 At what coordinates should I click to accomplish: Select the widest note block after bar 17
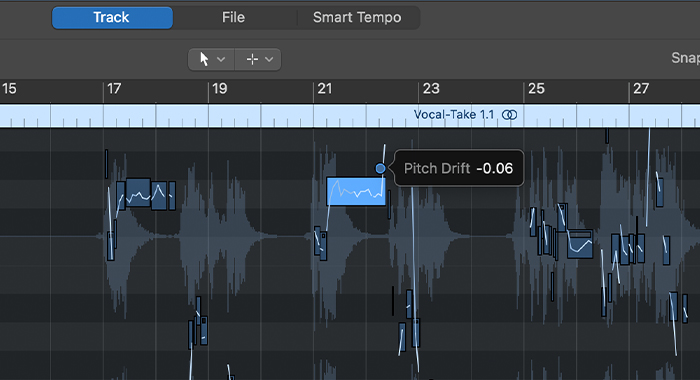point(138,192)
